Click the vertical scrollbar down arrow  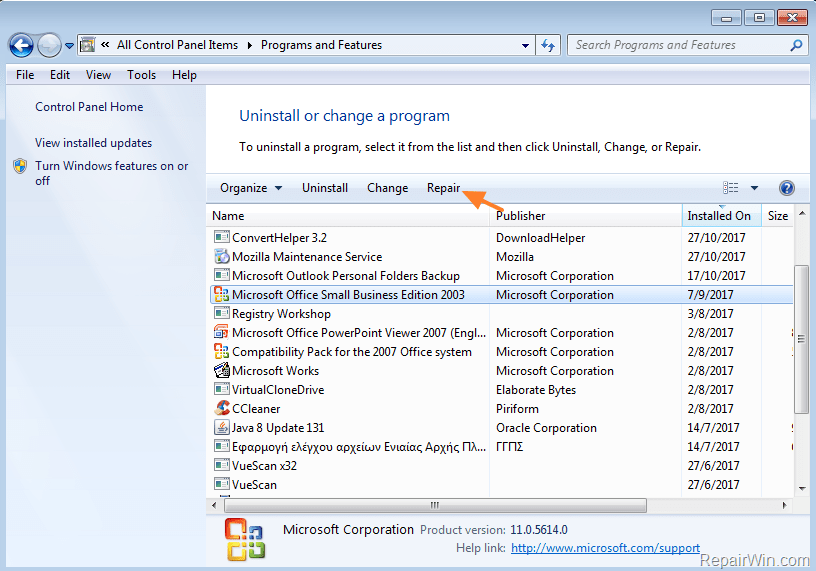pyautogui.click(x=802, y=488)
